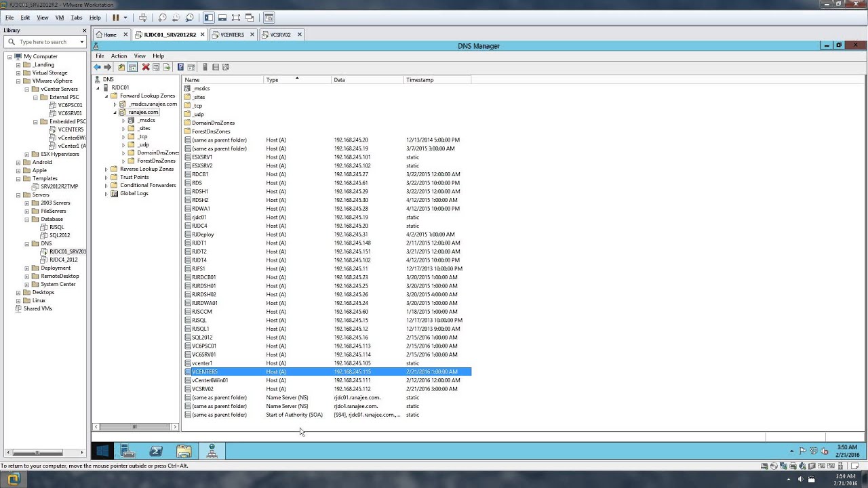Switch to the VCENTER5 tab
Screen dimensions: 868x488
click(x=232, y=35)
